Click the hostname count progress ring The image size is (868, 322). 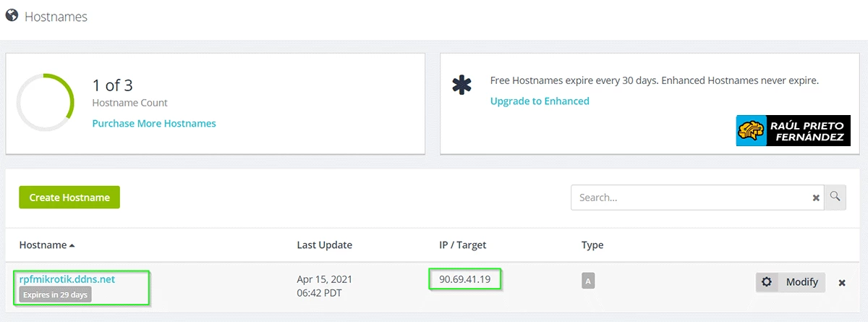click(x=45, y=102)
